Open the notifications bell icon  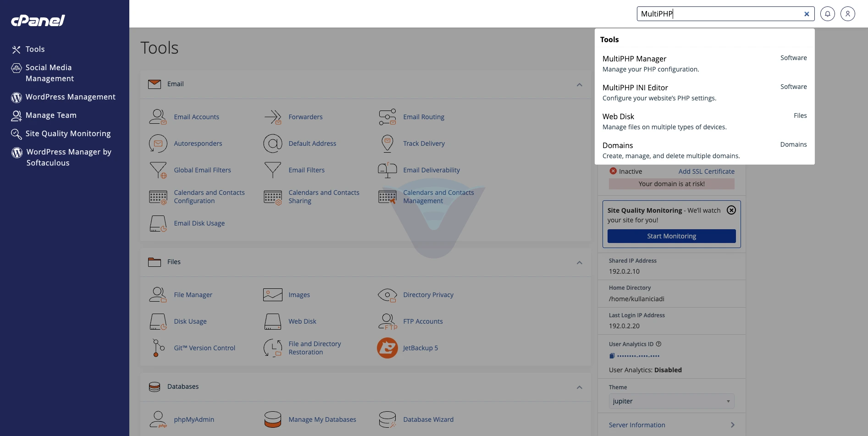[x=828, y=14]
